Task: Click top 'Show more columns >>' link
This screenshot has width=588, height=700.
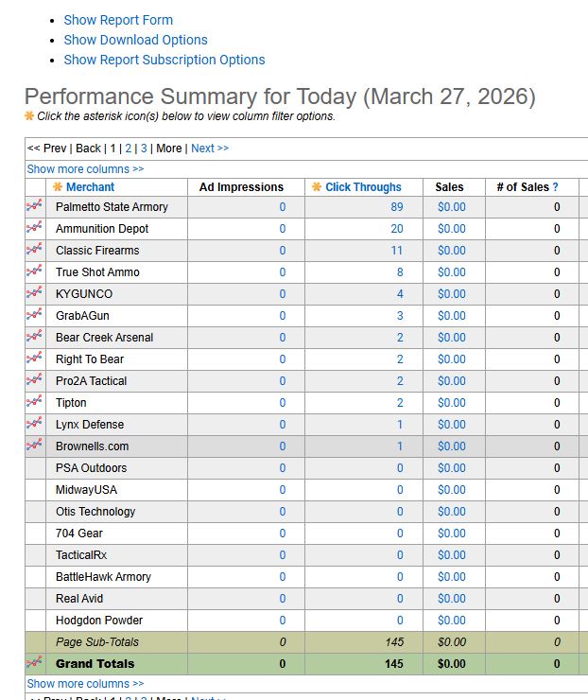Action: coord(85,169)
